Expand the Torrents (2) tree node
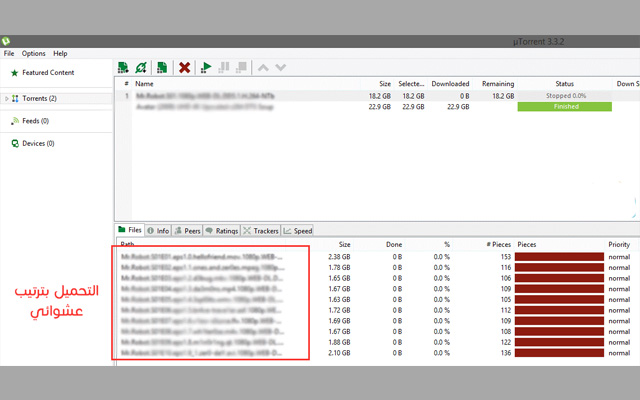This screenshot has height=400, width=640. pyautogui.click(x=7, y=99)
